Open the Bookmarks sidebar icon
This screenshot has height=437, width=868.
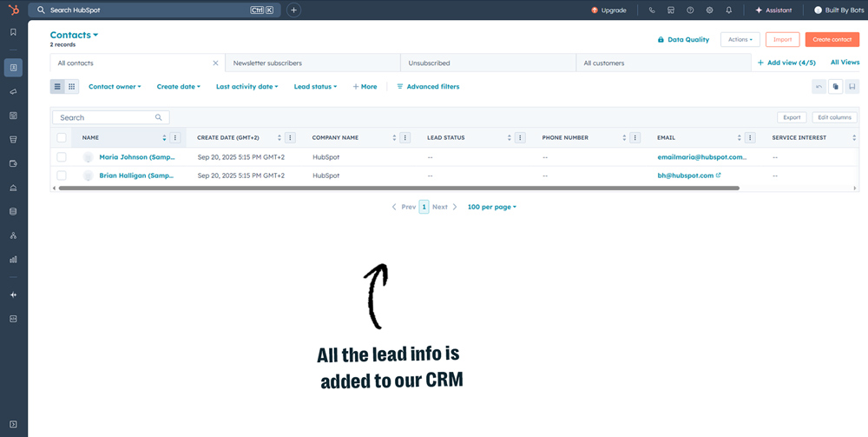pyautogui.click(x=13, y=32)
